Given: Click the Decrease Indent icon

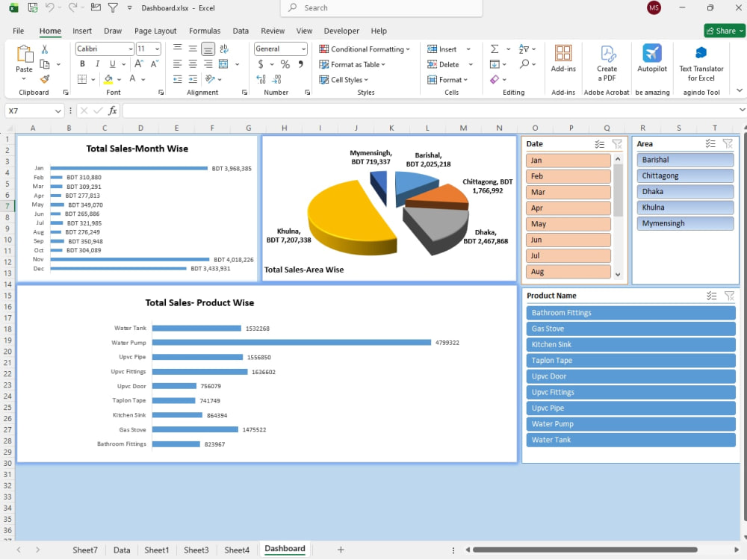Looking at the screenshot, I should [177, 79].
